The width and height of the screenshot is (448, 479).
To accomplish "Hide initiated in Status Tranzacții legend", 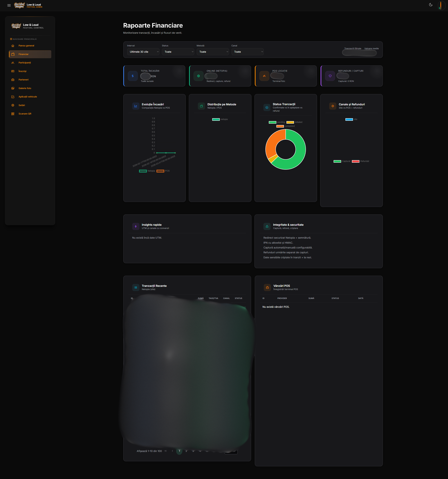I will (294, 122).
